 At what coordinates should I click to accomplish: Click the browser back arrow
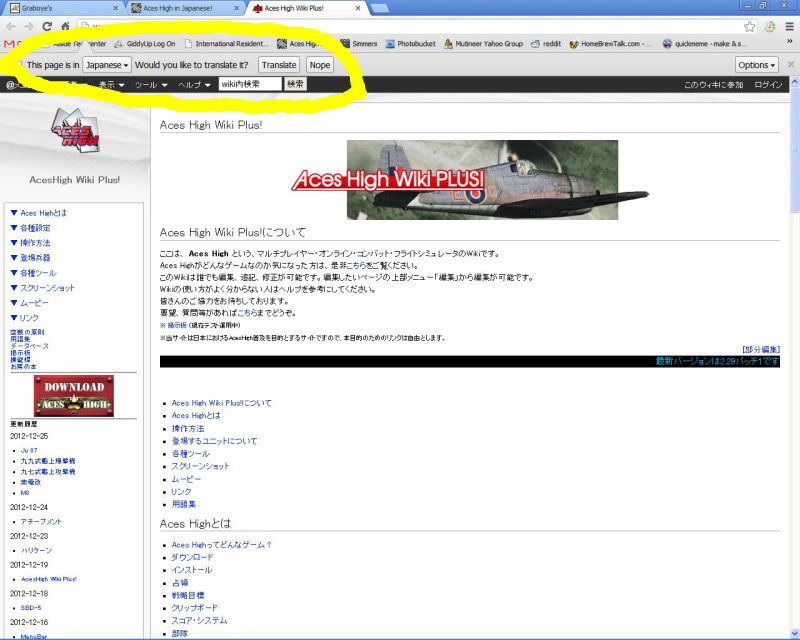11,27
